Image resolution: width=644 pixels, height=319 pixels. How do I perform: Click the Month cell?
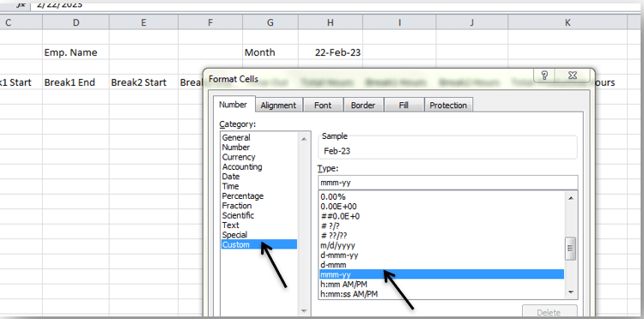270,52
